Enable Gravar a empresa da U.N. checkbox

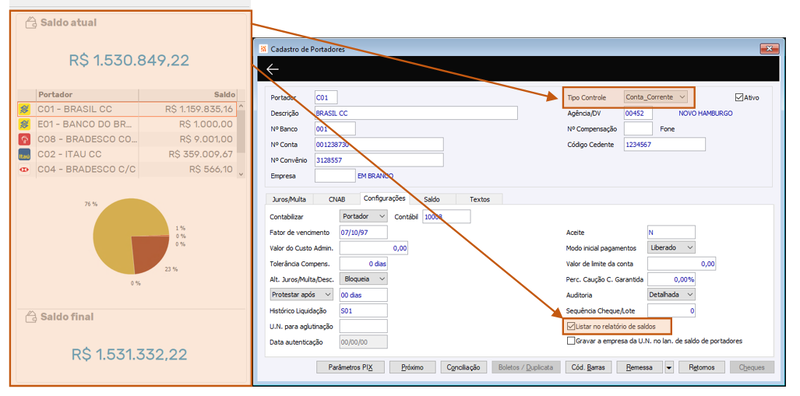pyautogui.click(x=571, y=341)
